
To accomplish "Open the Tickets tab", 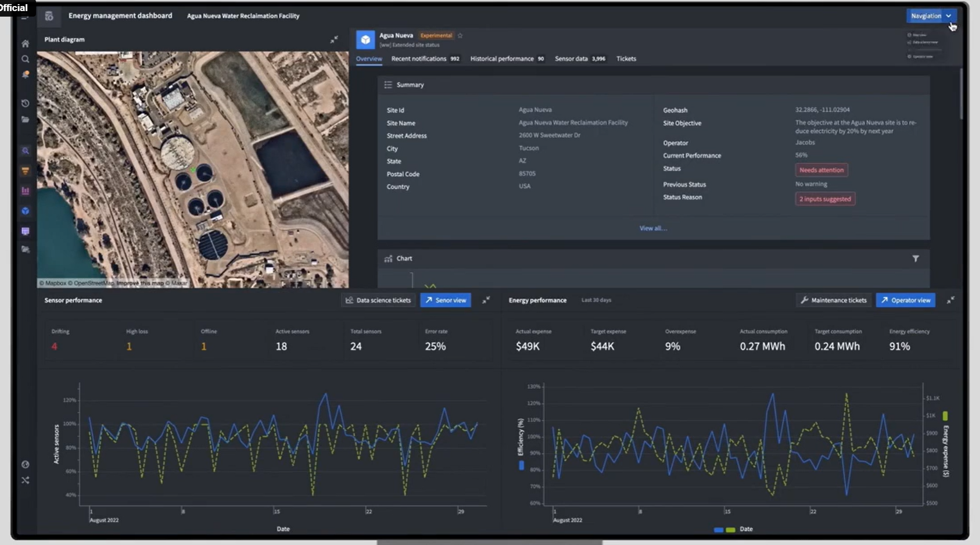I will pos(626,59).
